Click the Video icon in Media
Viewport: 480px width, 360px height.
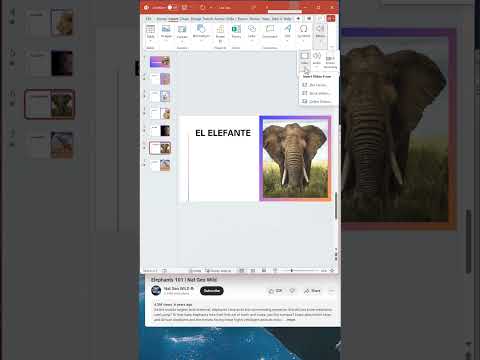point(305,58)
